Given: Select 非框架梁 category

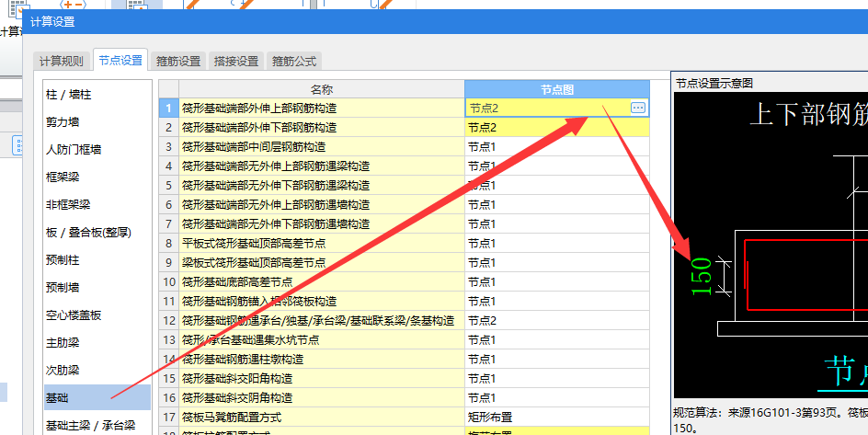Looking at the screenshot, I should click(x=97, y=205).
